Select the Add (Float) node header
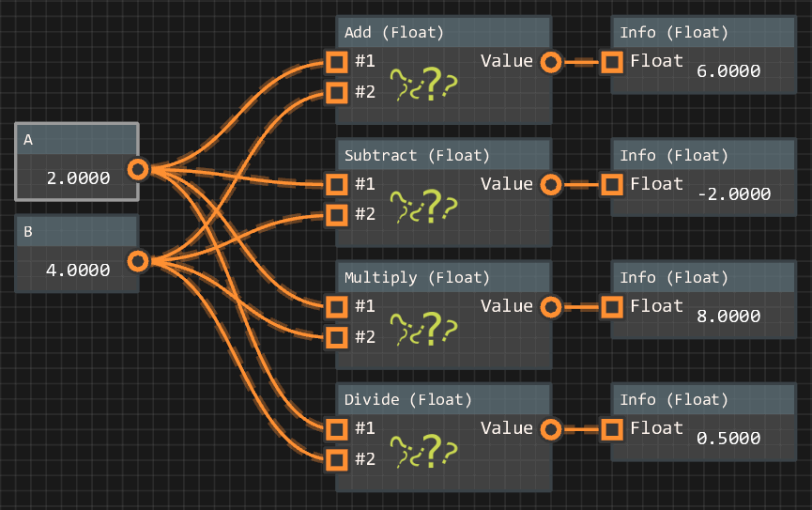 (x=443, y=32)
